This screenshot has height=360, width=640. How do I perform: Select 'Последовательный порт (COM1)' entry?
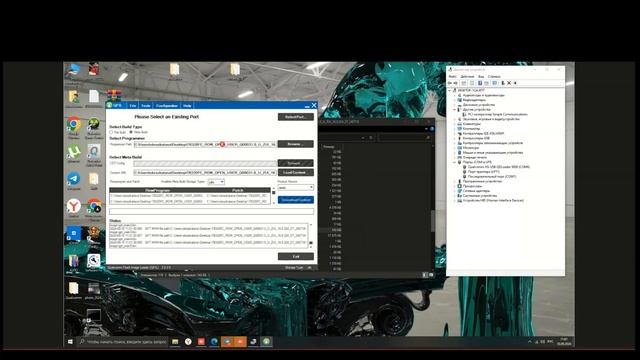(492, 177)
